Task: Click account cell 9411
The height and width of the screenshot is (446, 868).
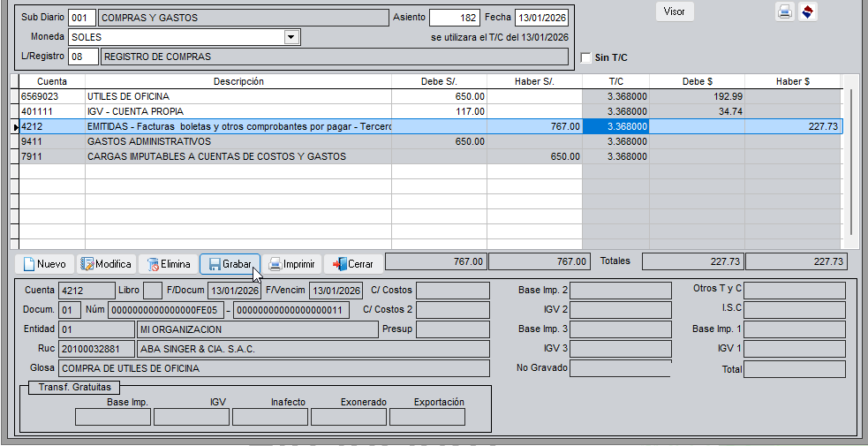Action: [x=52, y=141]
